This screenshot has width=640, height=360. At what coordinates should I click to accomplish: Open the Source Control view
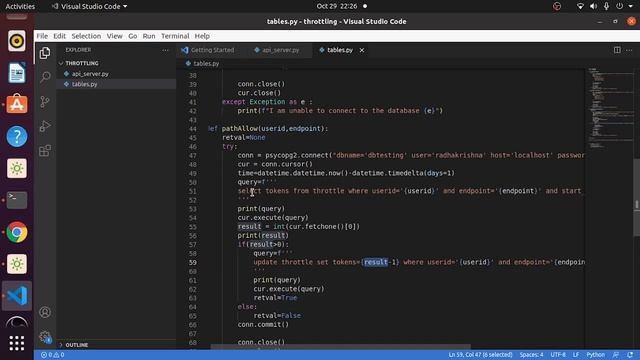click(x=45, y=102)
